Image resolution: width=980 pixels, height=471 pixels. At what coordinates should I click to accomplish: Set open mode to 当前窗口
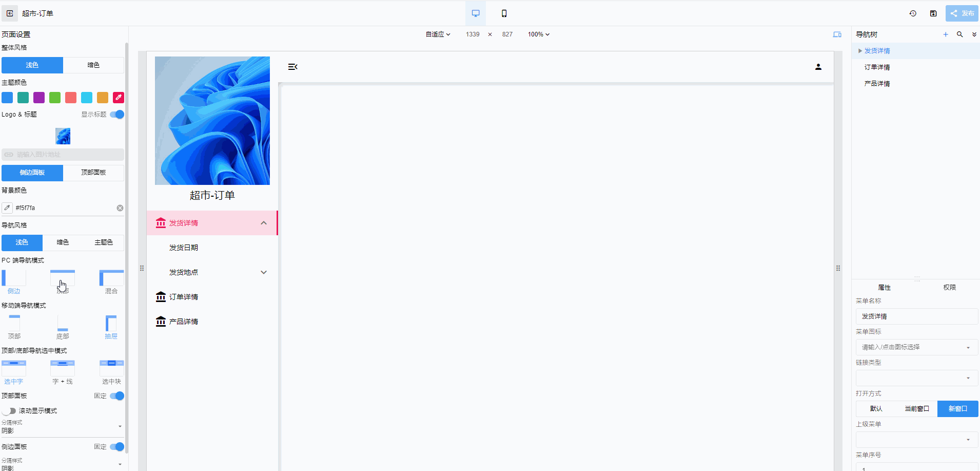tap(917, 409)
